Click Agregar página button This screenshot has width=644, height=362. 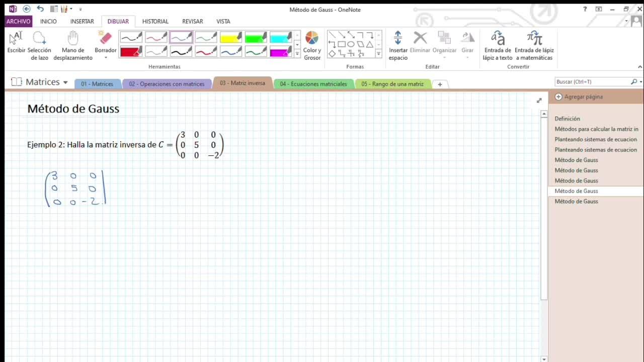click(579, 97)
